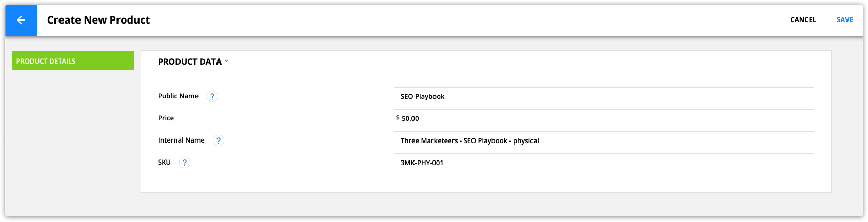Click the Public Name label
868x222 pixels.
[x=178, y=96]
